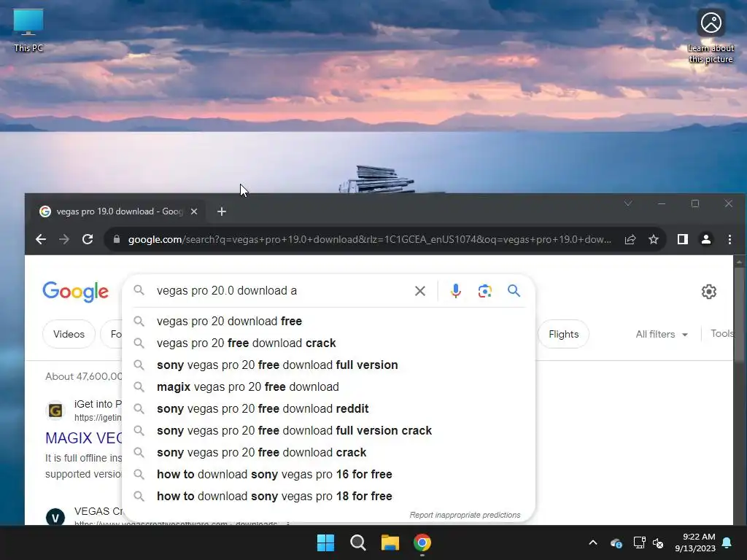Filter results by Videos
The image size is (747, 560).
69,334
